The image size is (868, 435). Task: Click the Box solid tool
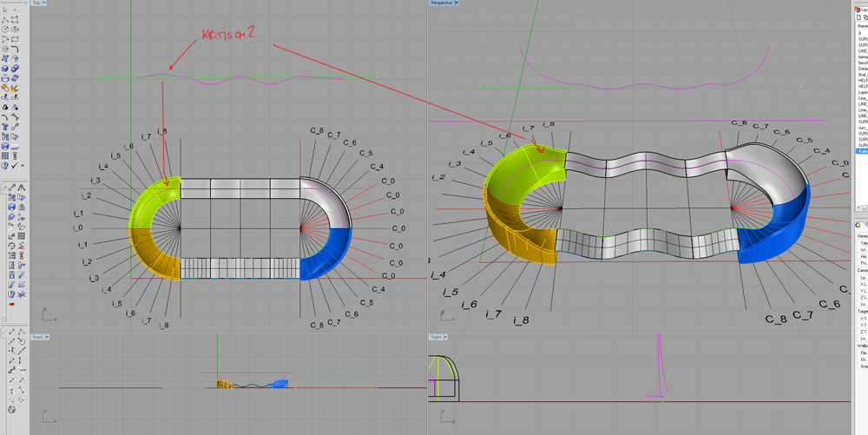(x=5, y=69)
